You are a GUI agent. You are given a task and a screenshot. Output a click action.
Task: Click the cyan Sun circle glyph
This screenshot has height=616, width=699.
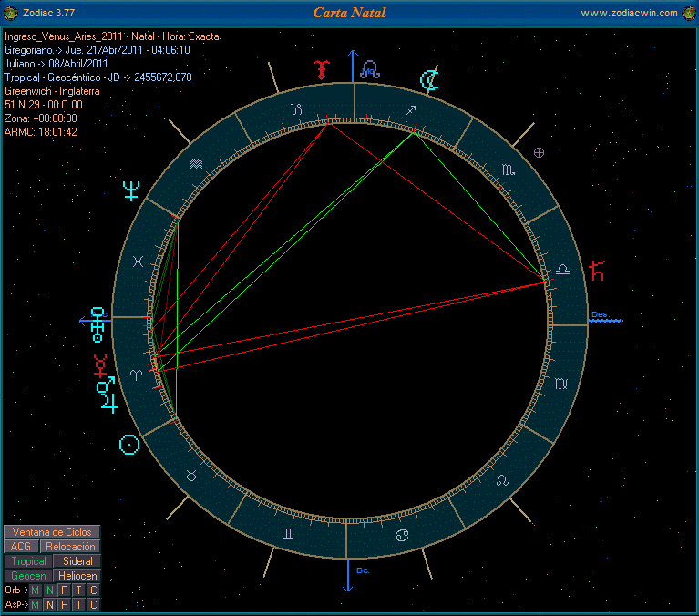click(x=129, y=445)
